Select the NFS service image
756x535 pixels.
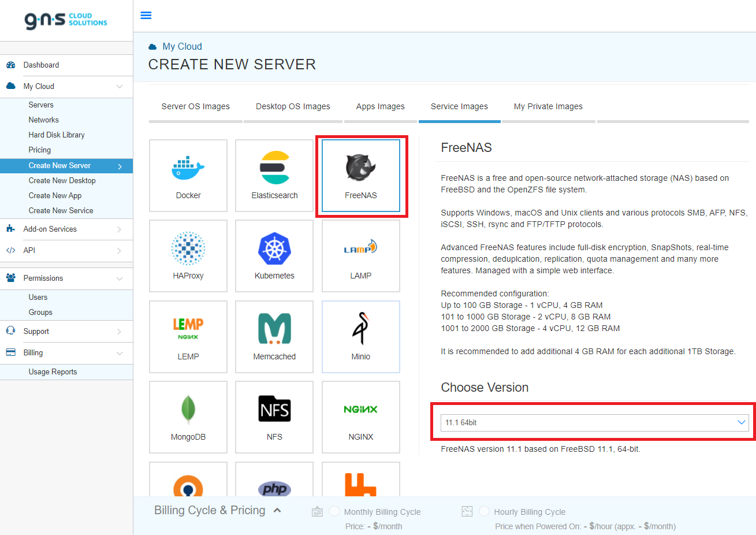point(274,417)
